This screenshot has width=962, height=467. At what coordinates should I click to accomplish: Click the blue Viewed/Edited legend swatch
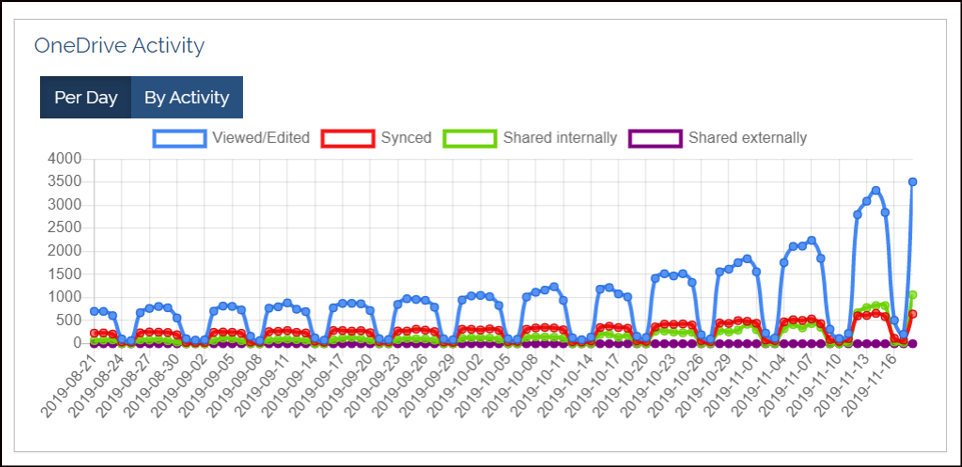(x=179, y=138)
